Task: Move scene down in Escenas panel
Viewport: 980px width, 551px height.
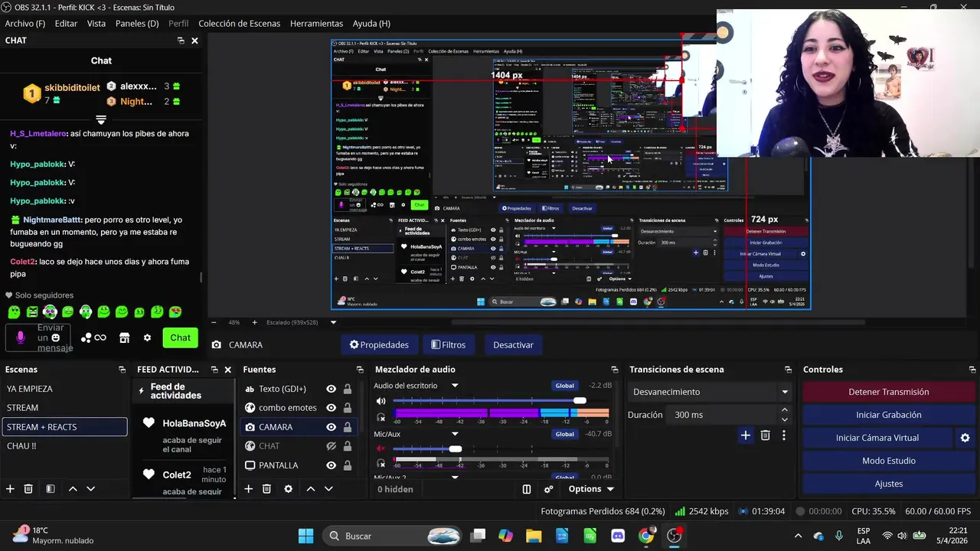Action: point(90,489)
